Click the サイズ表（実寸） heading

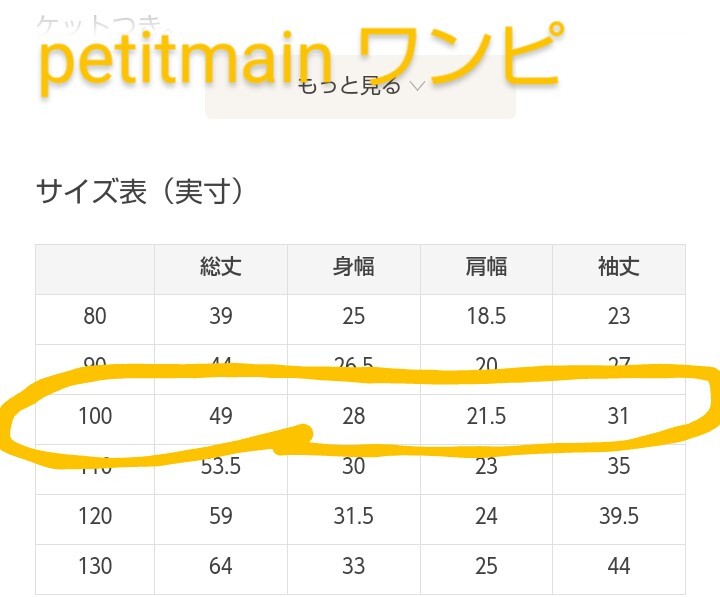coord(140,191)
